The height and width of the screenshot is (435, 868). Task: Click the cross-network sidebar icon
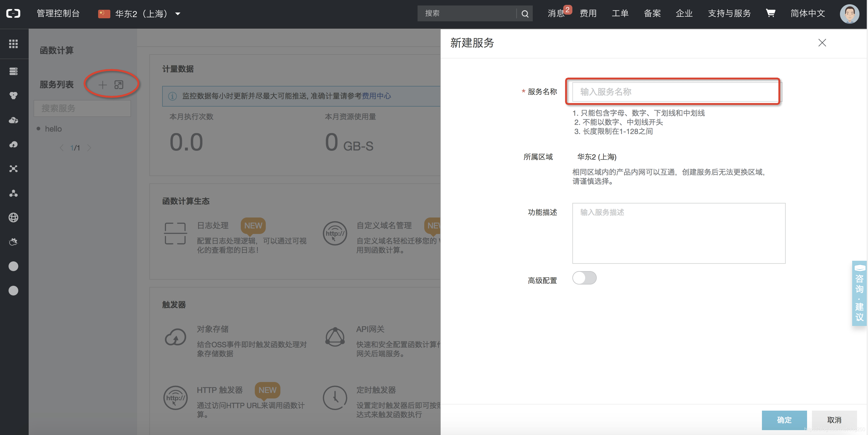point(13,169)
